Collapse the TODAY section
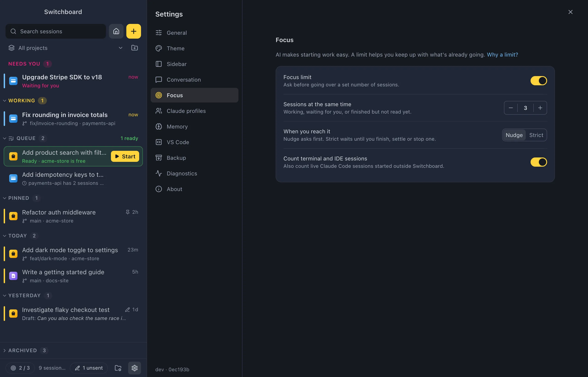 (4, 236)
